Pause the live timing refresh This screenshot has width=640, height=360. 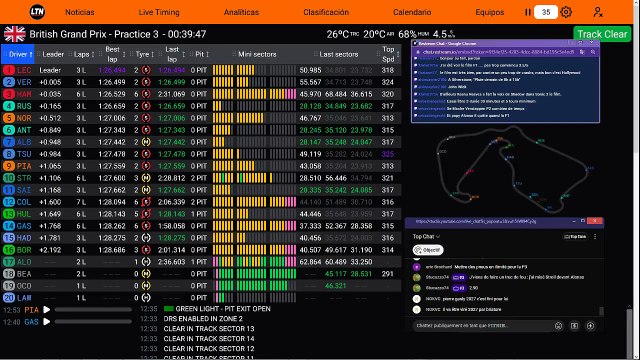pos(528,12)
